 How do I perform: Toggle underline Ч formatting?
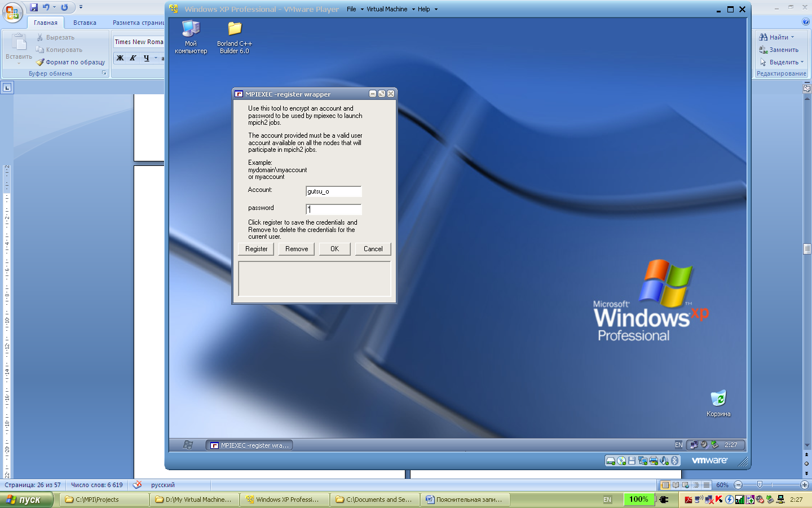tap(147, 58)
